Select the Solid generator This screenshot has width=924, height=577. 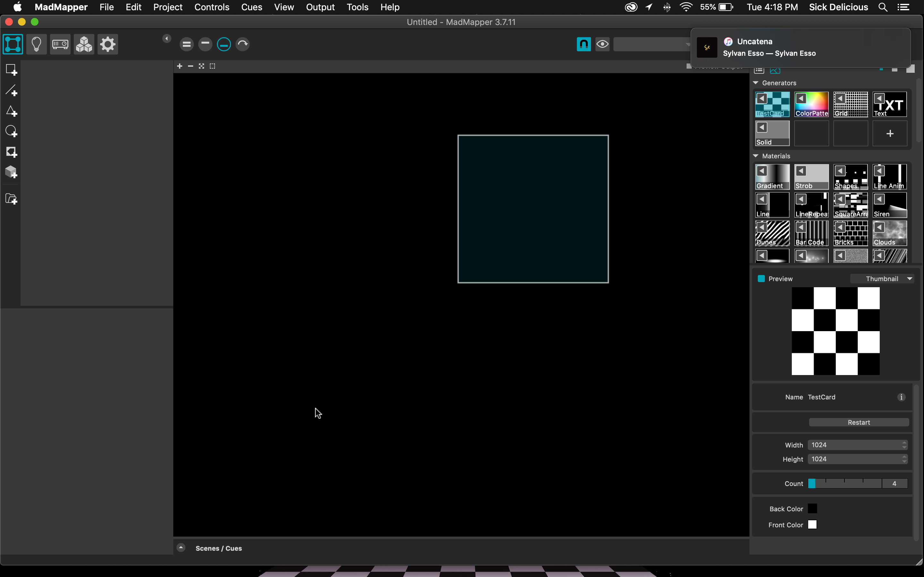771,132
